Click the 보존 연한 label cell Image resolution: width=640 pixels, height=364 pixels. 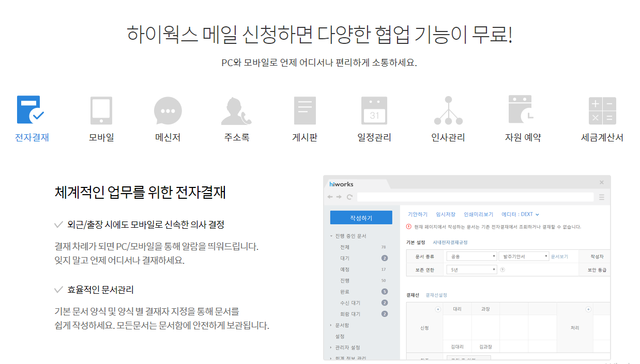click(x=425, y=270)
